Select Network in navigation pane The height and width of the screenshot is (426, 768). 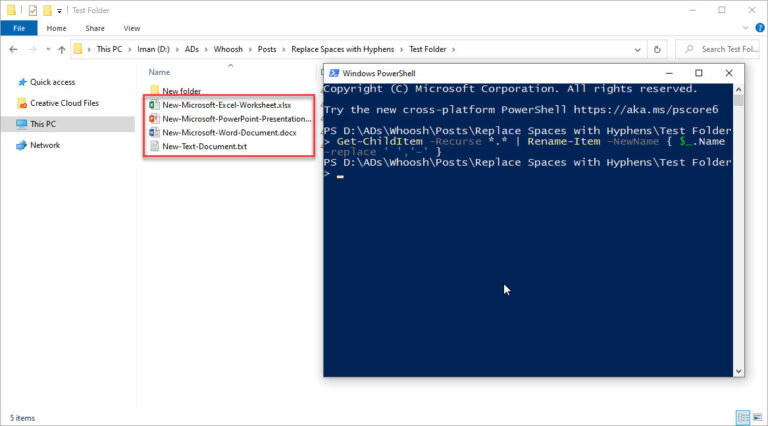click(x=45, y=145)
